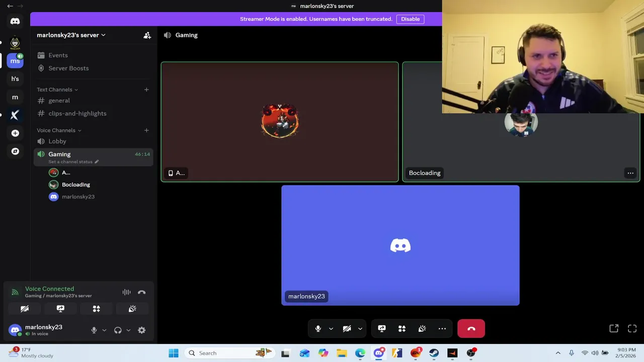The image size is (644, 362).
Task: Expand marlonsky23's server dropdown menu
Action: [71, 35]
